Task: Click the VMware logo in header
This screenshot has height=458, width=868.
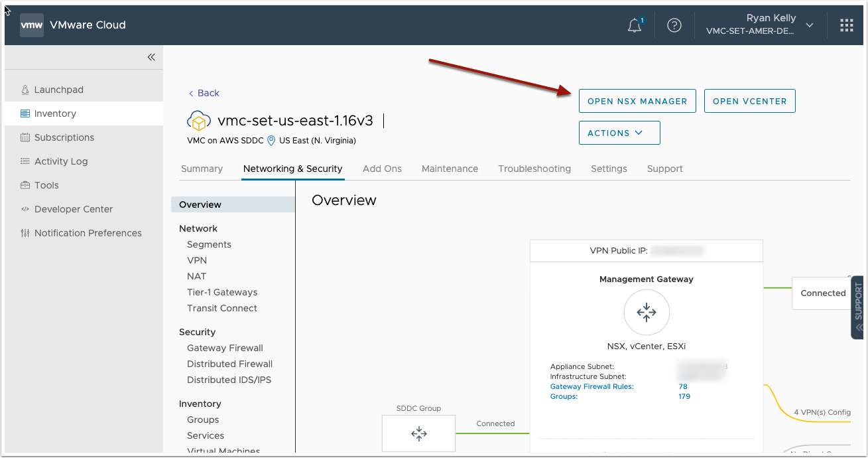Action: point(31,25)
